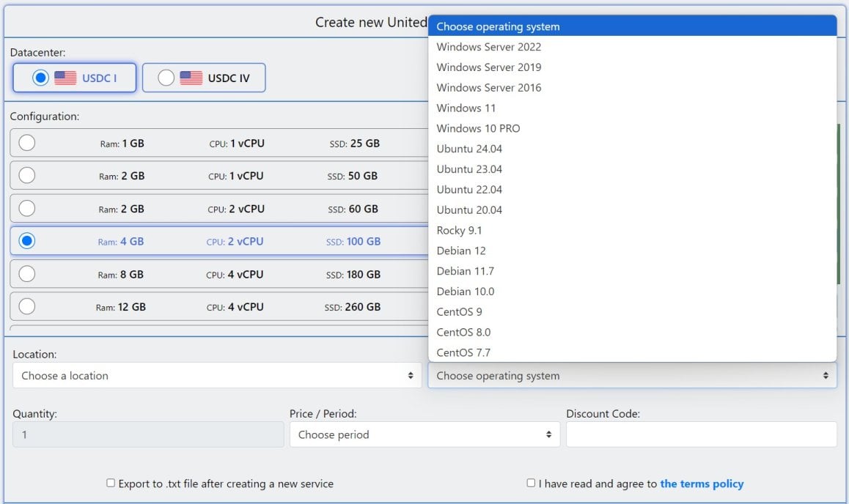This screenshot has width=849, height=504.
Task: Tick the agree to terms checkbox
Action: point(531,483)
